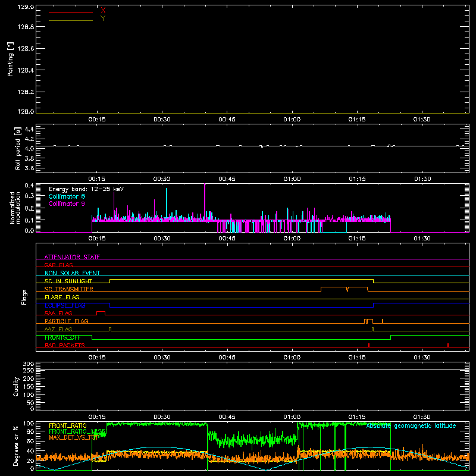
Task: Click the FRONT_RATIO legend entry
Action: 68,425
